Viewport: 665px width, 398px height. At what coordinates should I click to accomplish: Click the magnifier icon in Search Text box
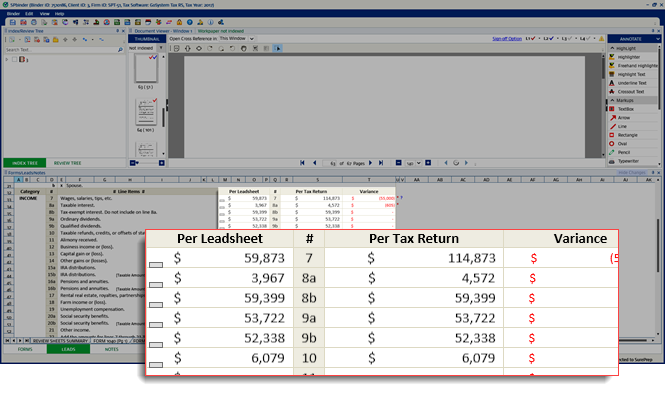[x=120, y=50]
